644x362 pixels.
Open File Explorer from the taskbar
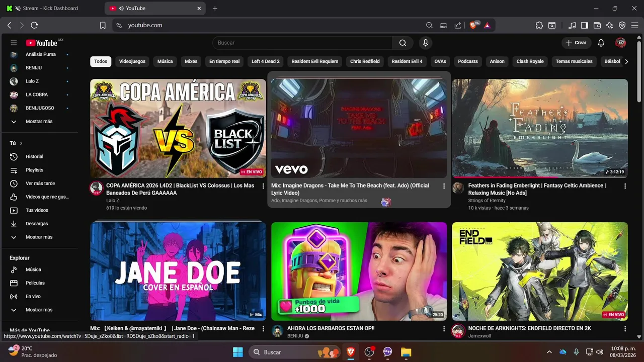click(406, 352)
